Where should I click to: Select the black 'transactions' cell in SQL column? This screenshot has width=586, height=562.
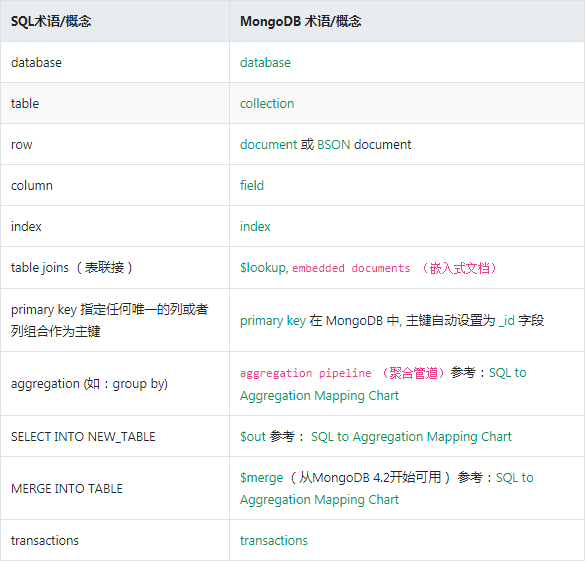click(115, 540)
